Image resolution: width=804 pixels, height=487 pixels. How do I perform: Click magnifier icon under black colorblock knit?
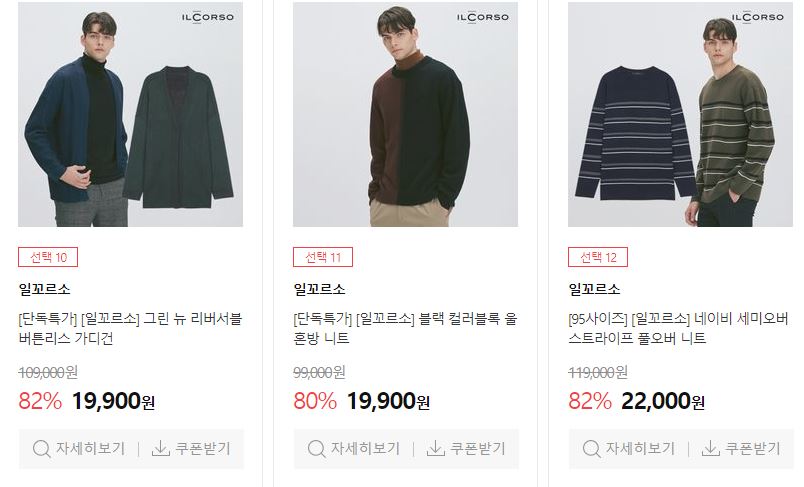(316, 449)
